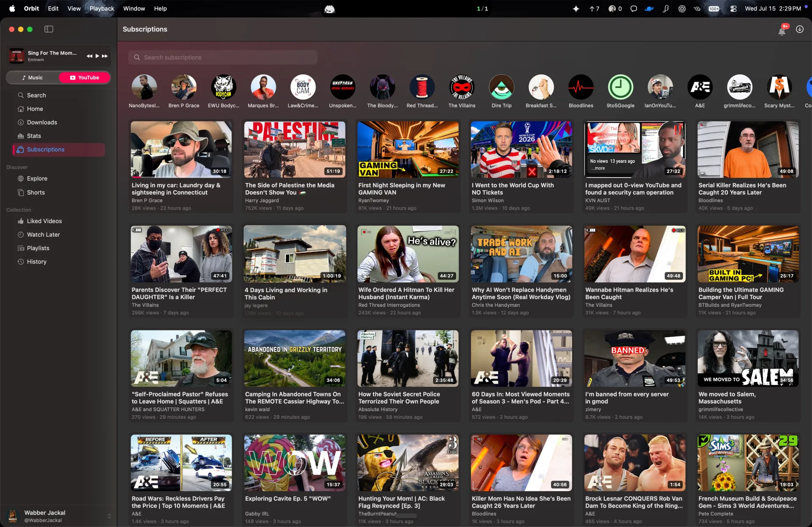Click Chris the Handyman channel name
The height and width of the screenshot is (527, 812).
[x=496, y=305]
